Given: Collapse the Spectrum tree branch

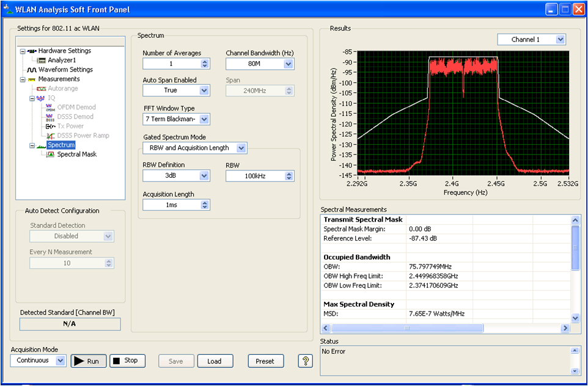Looking at the screenshot, I should tap(32, 145).
